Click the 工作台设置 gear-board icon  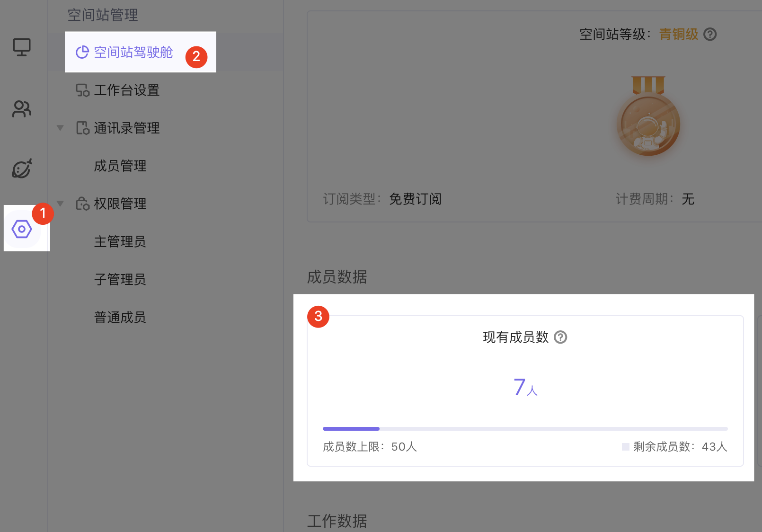tap(82, 90)
